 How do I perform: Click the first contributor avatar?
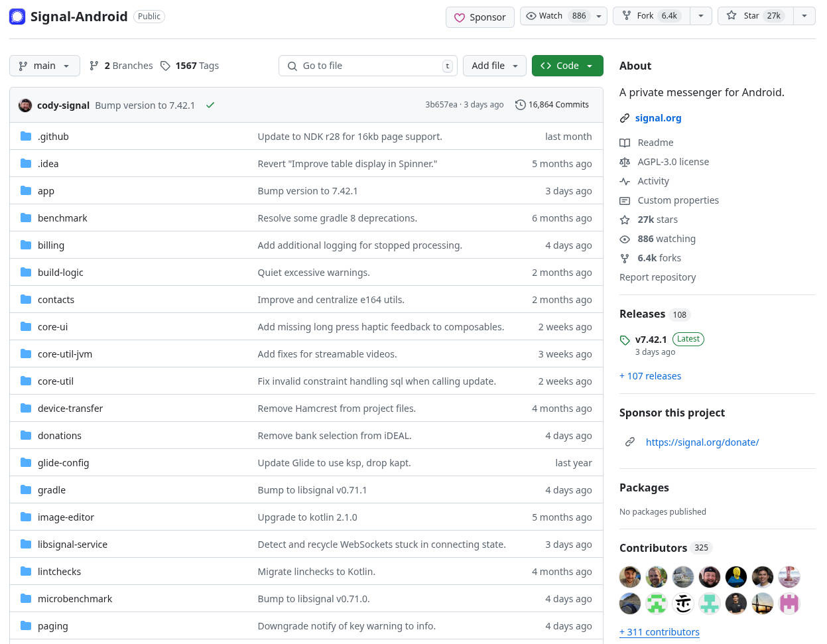point(630,577)
